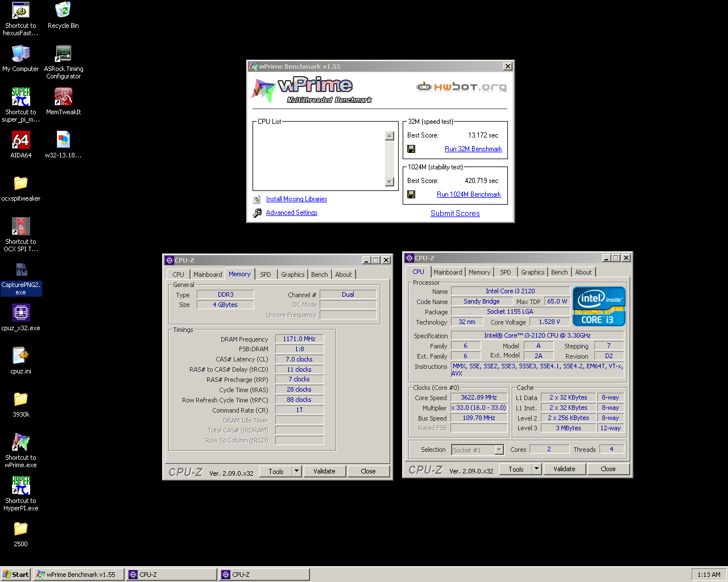The image size is (728, 582).
Task: Click Validate in the right CPU-Z window
Action: click(564, 469)
